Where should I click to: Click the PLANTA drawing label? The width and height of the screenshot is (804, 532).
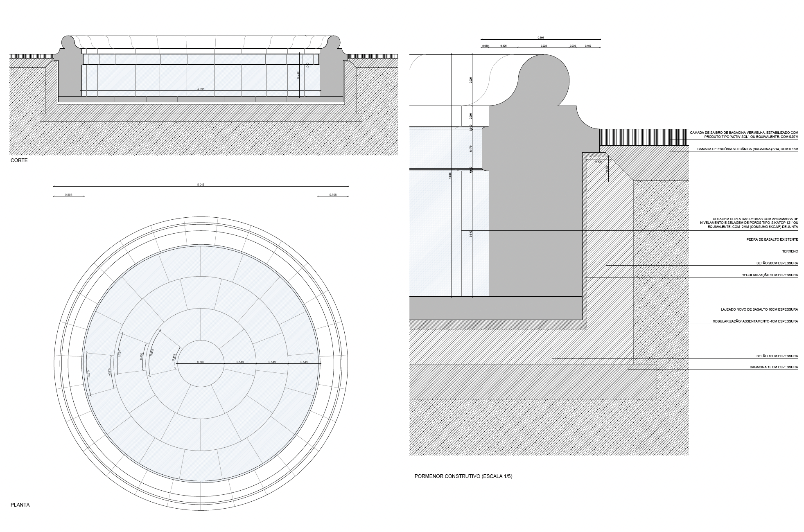(x=21, y=505)
